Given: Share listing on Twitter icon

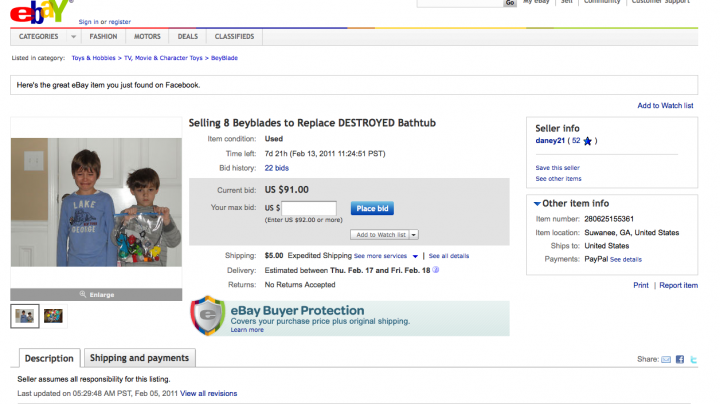Looking at the screenshot, I should point(692,359).
